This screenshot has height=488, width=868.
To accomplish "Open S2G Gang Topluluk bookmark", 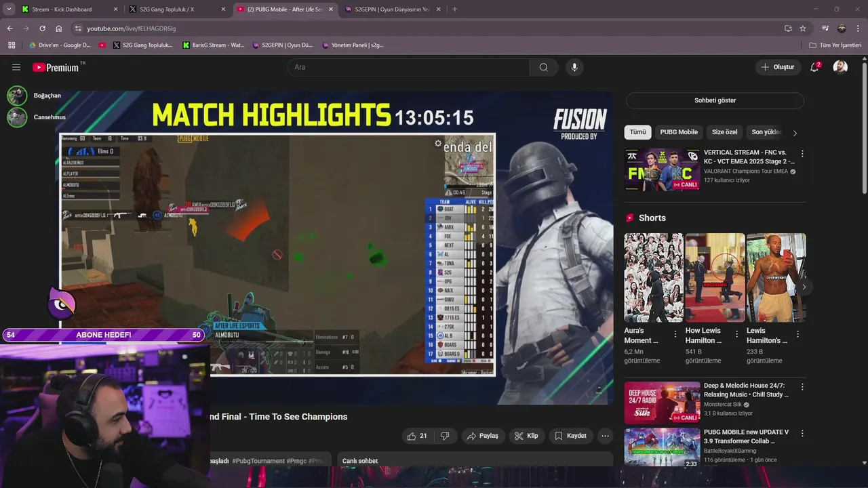I will 143,45.
